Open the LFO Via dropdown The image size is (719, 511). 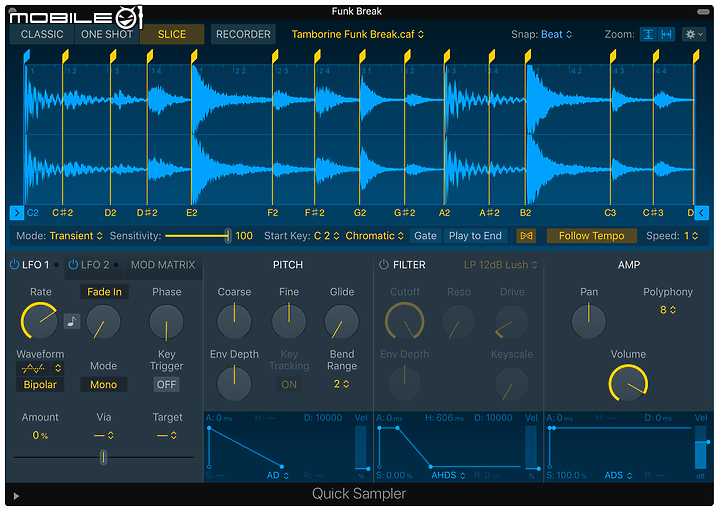(x=104, y=435)
